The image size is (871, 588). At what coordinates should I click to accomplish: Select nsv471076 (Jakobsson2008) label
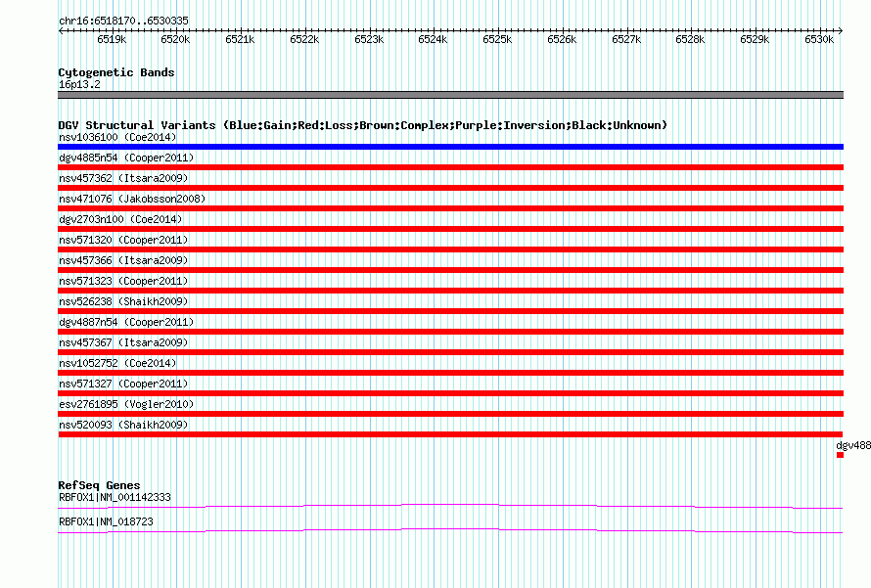coord(132,199)
